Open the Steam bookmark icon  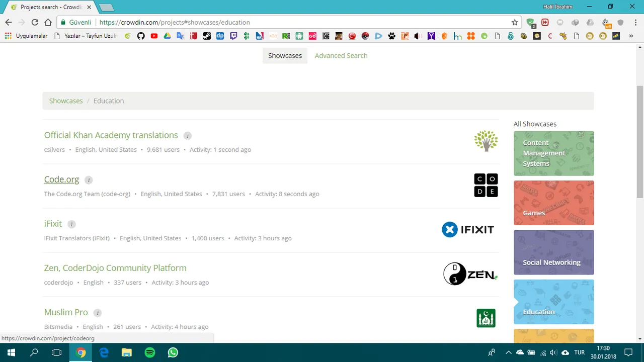click(x=207, y=36)
